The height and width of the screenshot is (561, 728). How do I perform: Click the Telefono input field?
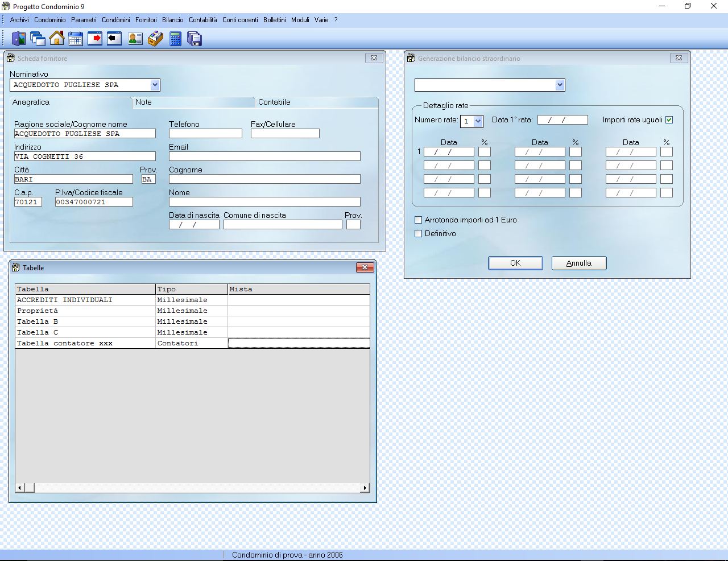click(205, 134)
